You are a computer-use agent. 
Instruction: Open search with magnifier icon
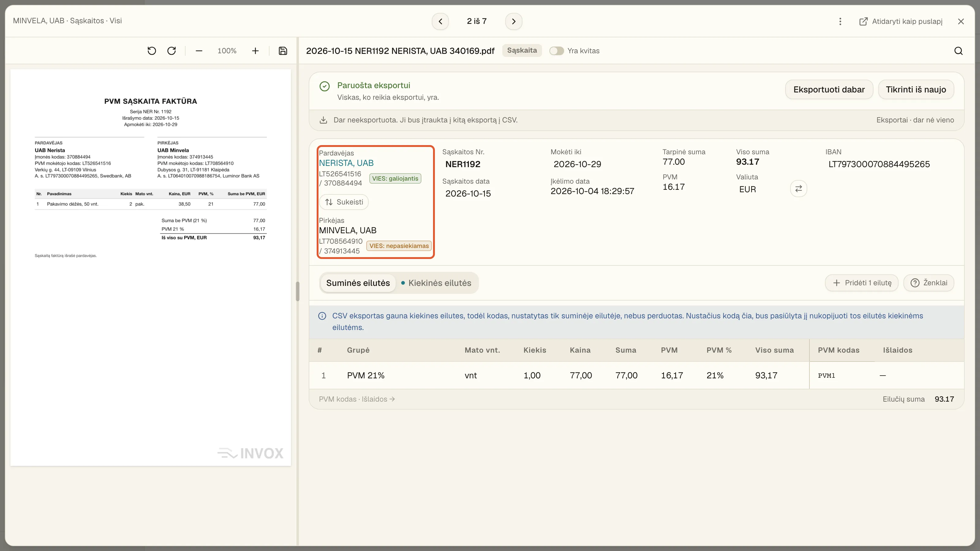coord(958,51)
